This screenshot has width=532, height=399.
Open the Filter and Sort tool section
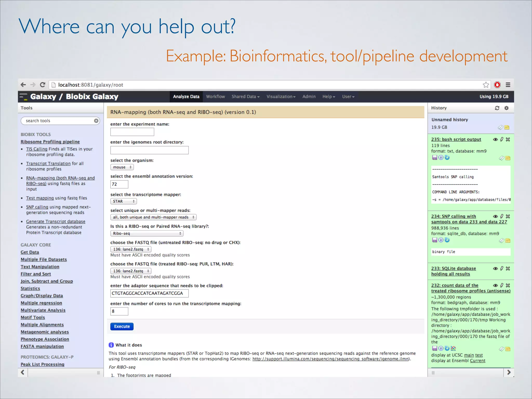pos(36,274)
